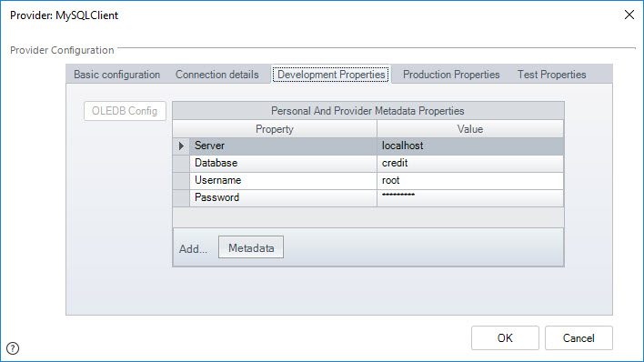The width and height of the screenshot is (644, 362).
Task: Select the Username row header
Action: tap(181, 180)
